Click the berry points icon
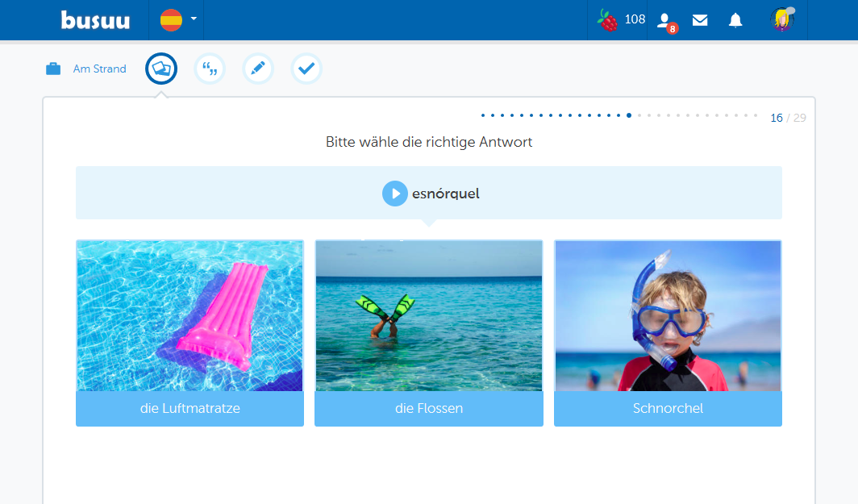 point(607,20)
